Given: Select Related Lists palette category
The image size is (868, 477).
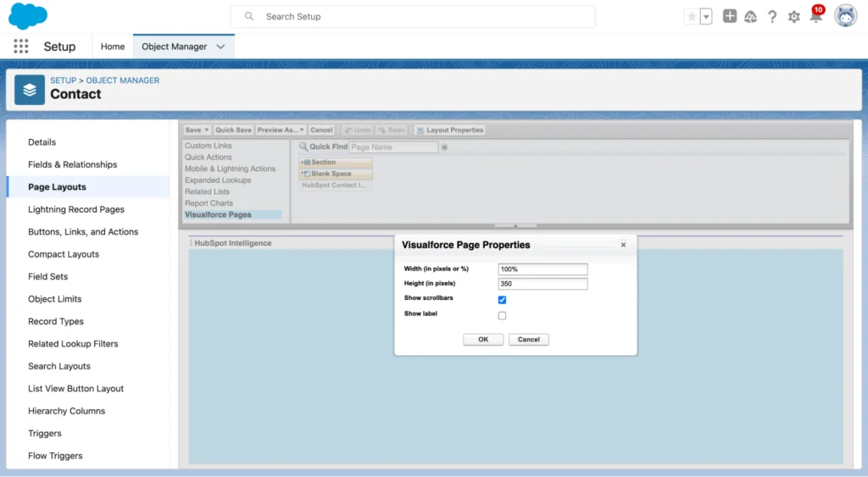Looking at the screenshot, I should tap(207, 191).
